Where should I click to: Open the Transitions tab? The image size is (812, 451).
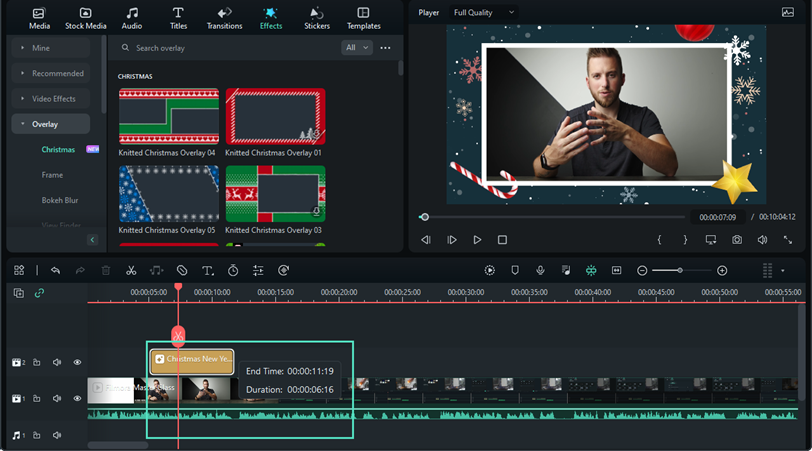tap(224, 19)
